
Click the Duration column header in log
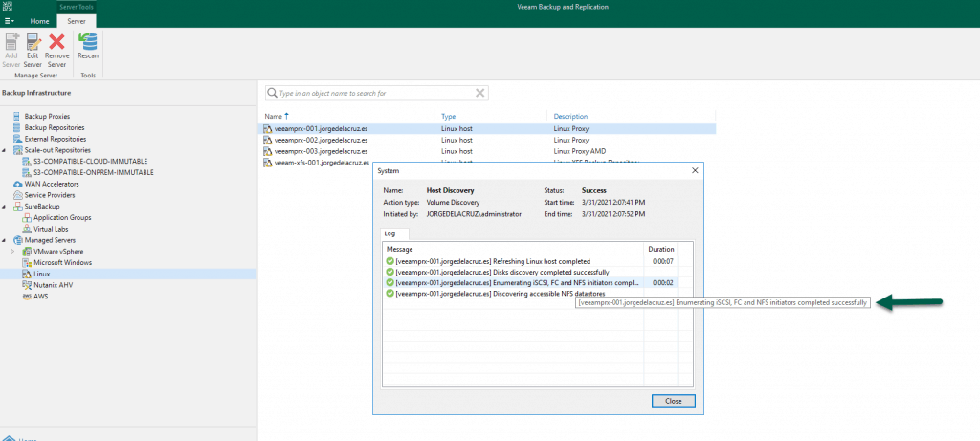(660, 249)
